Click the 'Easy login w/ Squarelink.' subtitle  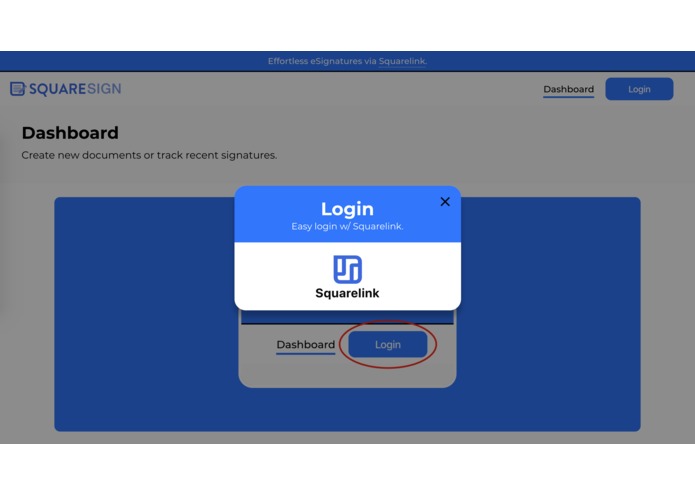tap(348, 226)
